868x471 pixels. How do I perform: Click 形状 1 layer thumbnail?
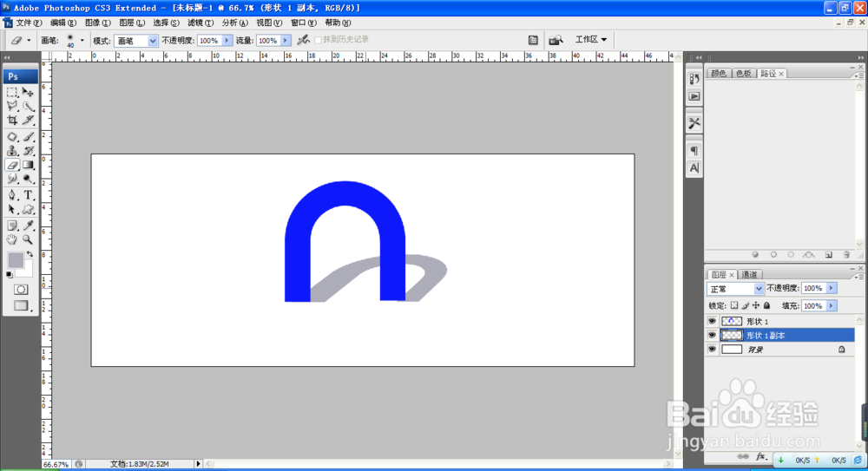coord(732,321)
